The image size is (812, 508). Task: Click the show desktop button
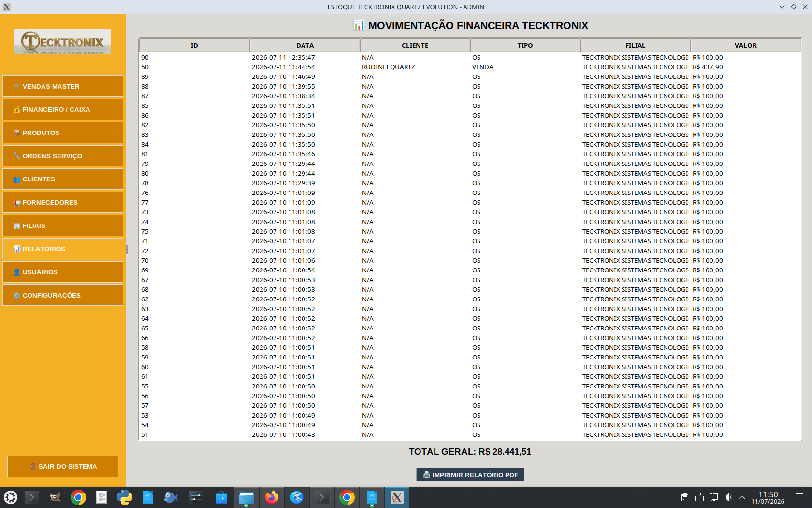(x=799, y=497)
